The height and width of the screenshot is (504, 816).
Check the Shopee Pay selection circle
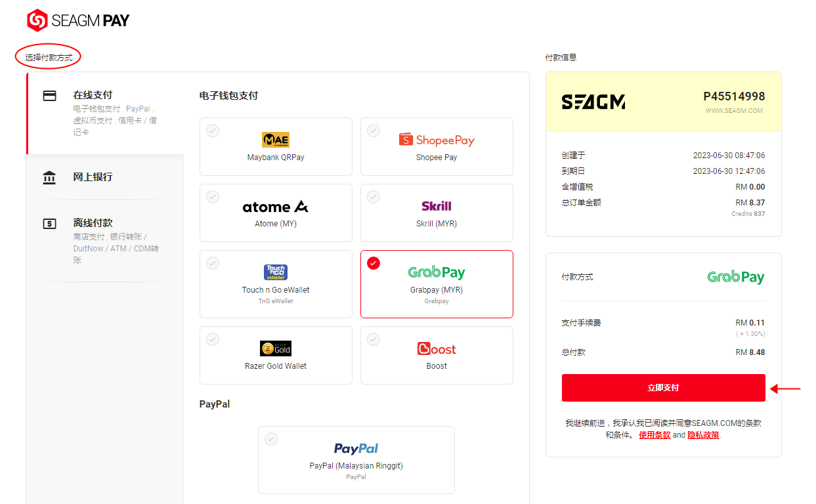click(x=374, y=131)
